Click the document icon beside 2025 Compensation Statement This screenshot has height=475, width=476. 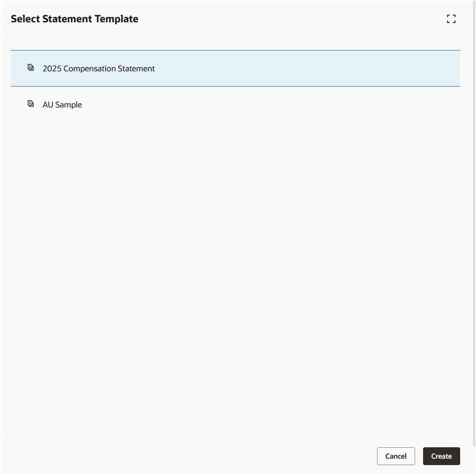pos(31,67)
